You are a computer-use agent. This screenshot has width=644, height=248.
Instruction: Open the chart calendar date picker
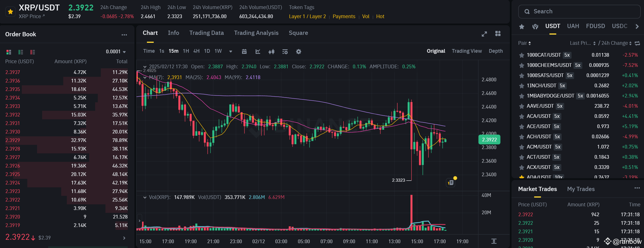[244, 52]
